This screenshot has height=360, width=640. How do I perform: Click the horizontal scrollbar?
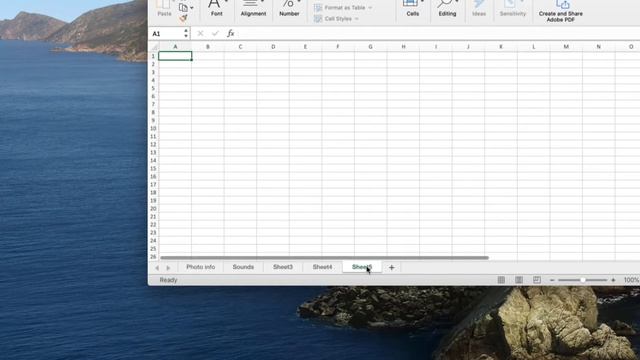click(324, 258)
